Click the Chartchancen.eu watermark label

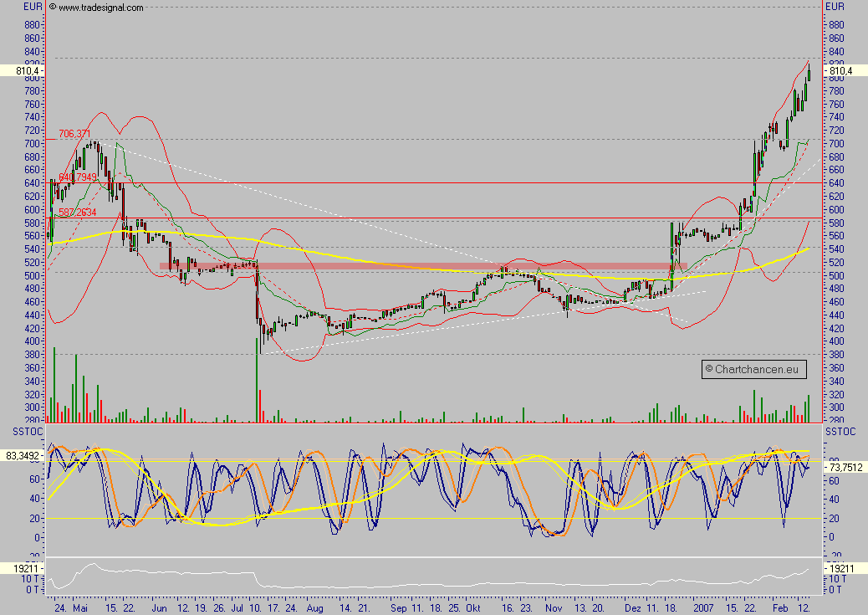coord(753,368)
